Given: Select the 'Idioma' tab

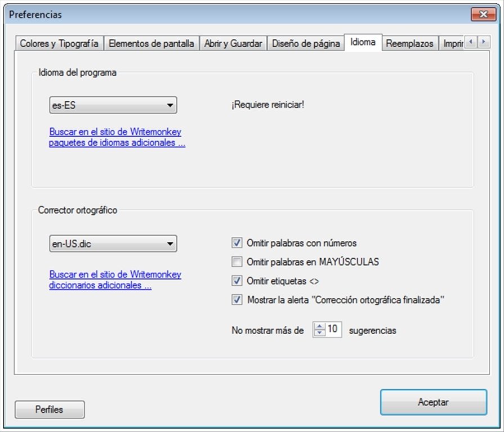Looking at the screenshot, I should tap(363, 42).
